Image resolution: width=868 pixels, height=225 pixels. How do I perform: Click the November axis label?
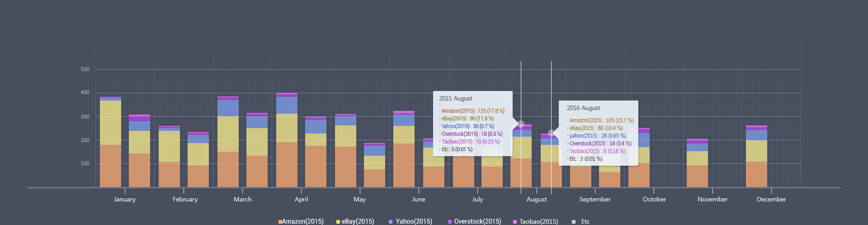pos(712,199)
